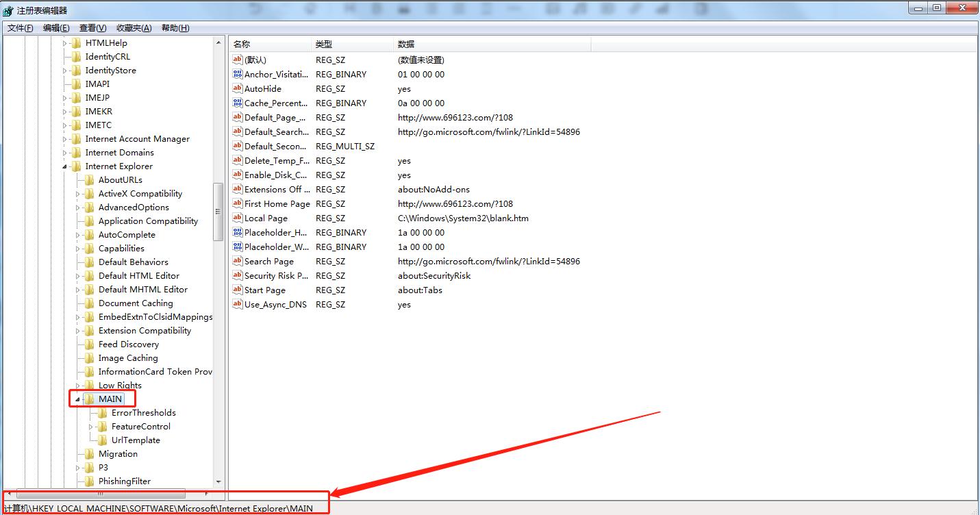
Task: Click the Enable_Disk_C string value icon
Action: 238,175
